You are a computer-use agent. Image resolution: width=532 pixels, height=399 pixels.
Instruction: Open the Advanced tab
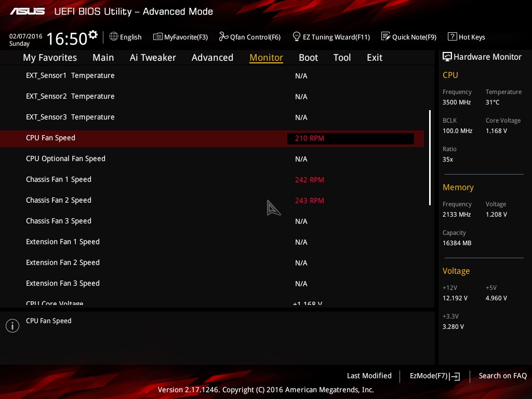tap(212, 58)
